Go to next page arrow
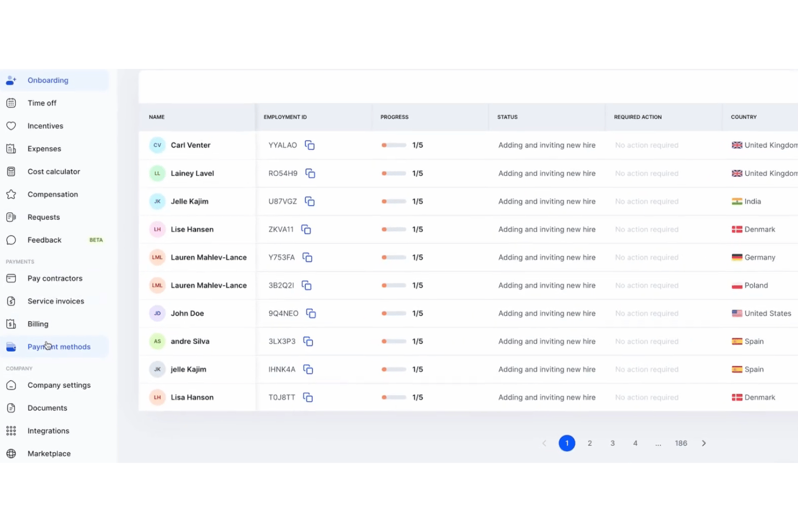The width and height of the screenshot is (798, 532). point(704,443)
